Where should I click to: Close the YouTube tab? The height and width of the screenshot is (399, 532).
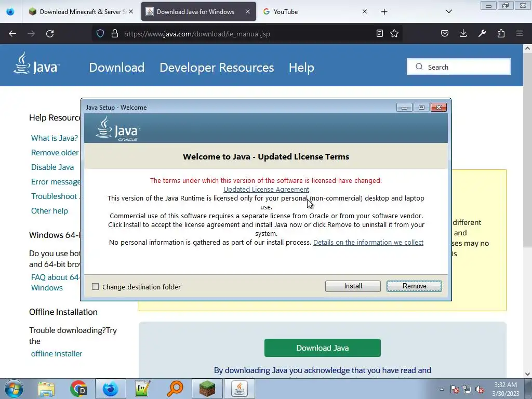pos(364,11)
